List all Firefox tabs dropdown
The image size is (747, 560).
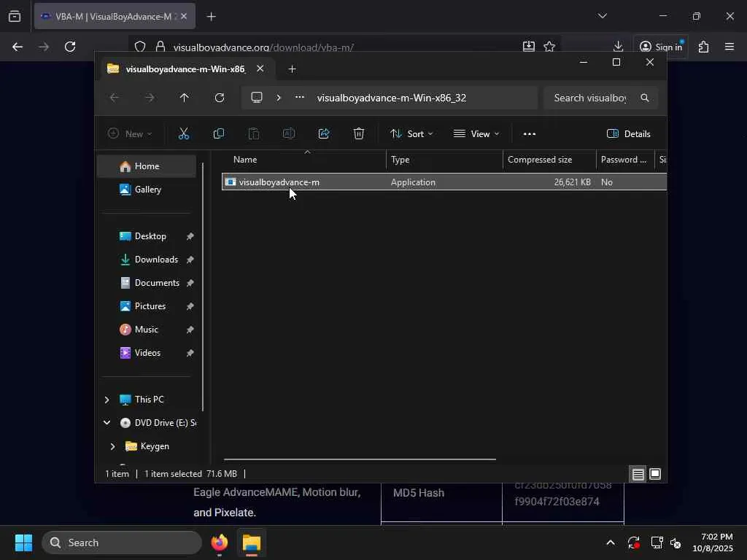602,16
